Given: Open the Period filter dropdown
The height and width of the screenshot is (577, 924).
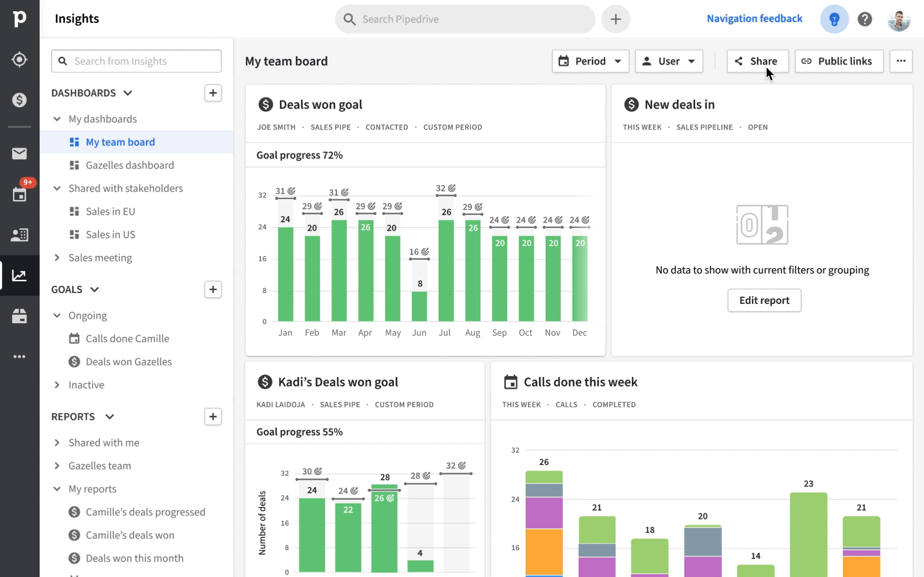Looking at the screenshot, I should (x=590, y=61).
